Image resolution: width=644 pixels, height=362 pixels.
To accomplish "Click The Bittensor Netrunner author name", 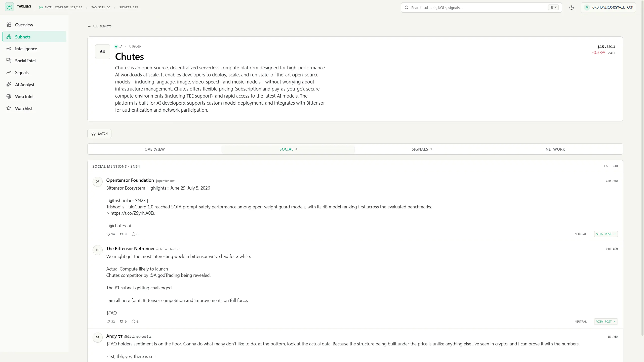I will coord(130,249).
